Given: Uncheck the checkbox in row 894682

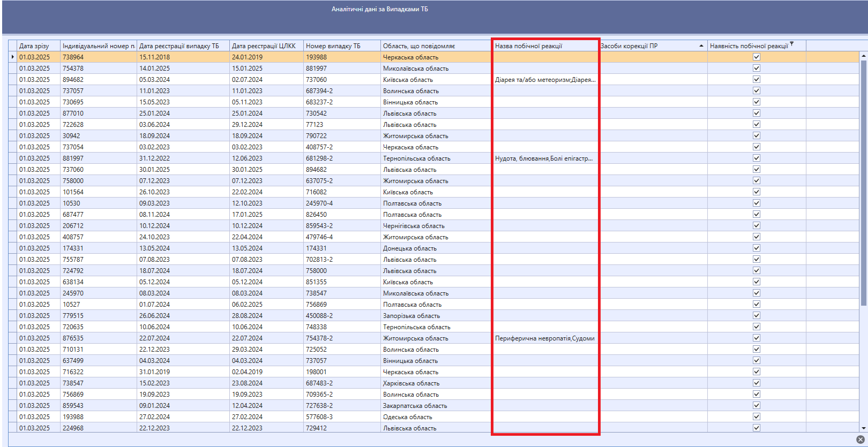Looking at the screenshot, I should click(757, 79).
